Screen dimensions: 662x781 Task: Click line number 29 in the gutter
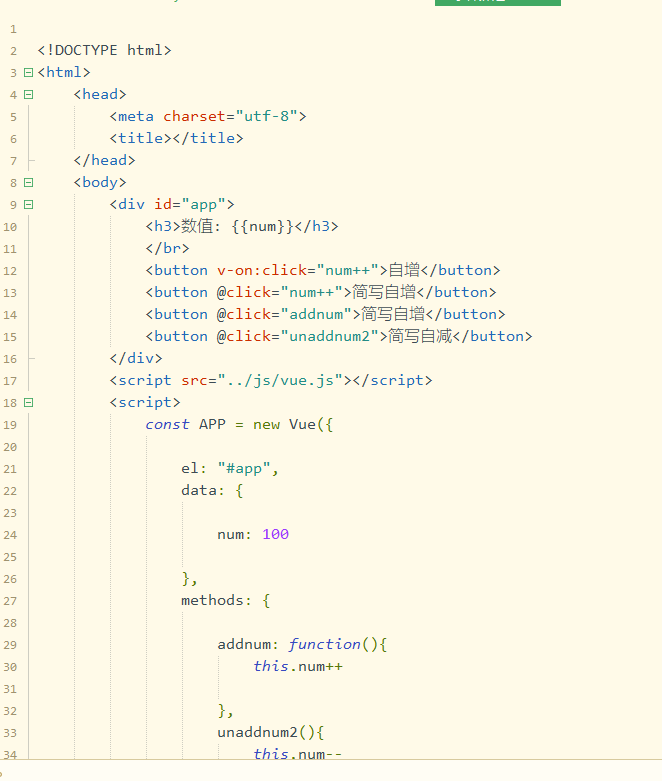[x=10, y=645]
